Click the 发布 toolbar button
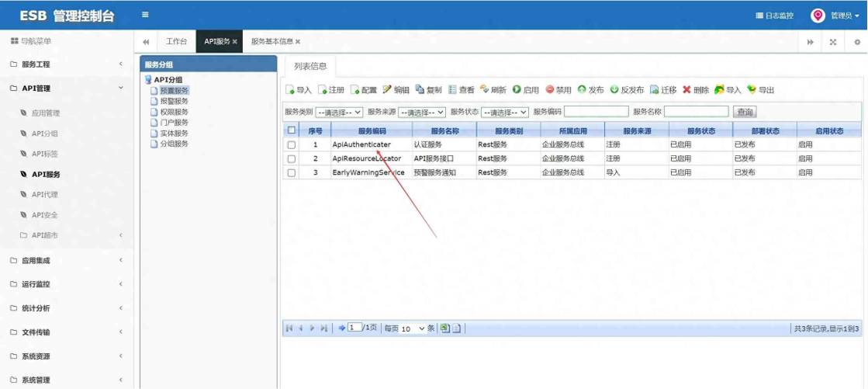Image resolution: width=868 pixels, height=389 pixels. (x=590, y=90)
